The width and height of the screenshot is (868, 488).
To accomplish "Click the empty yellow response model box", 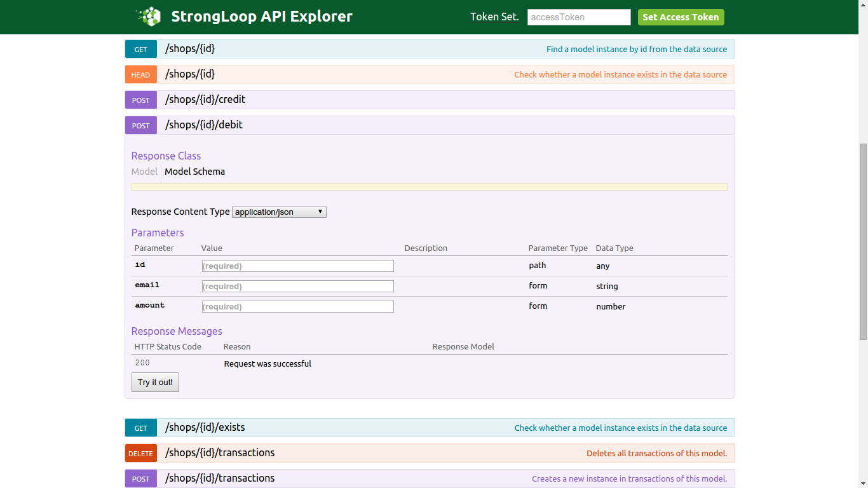I will click(x=429, y=187).
